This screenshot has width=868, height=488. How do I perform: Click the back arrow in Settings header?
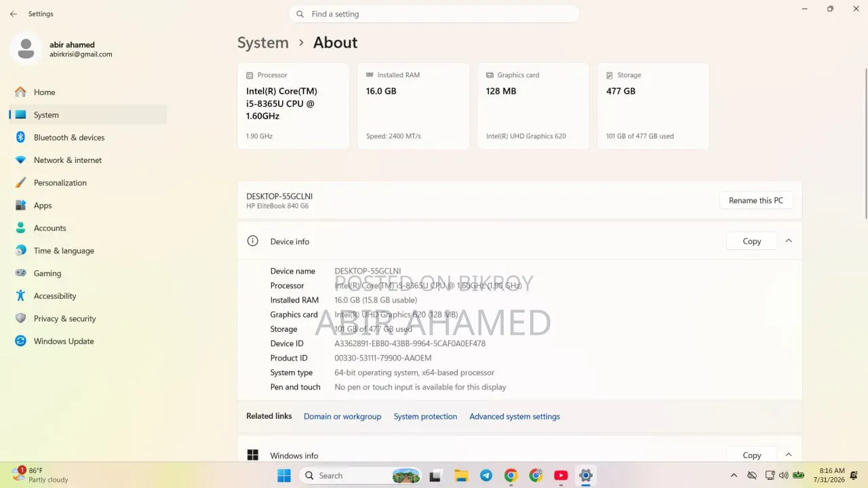[x=13, y=14]
